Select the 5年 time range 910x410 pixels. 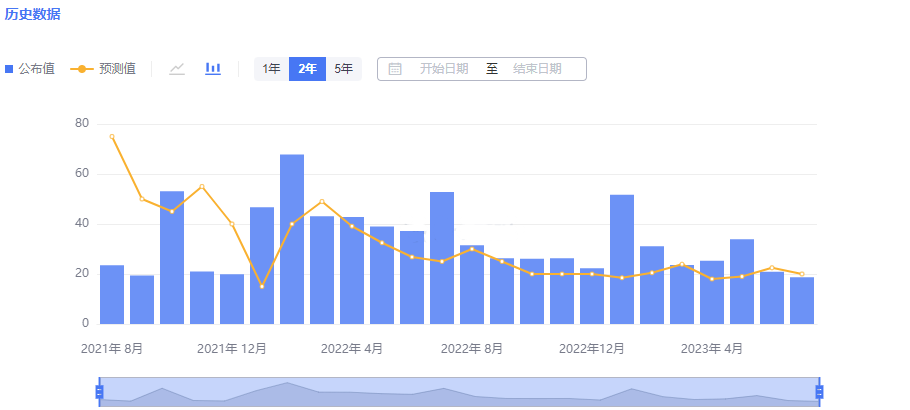pyautogui.click(x=343, y=69)
